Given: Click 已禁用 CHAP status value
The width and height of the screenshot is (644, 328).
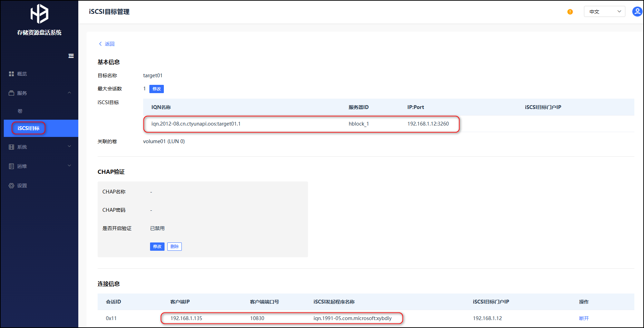Looking at the screenshot, I should point(157,228).
